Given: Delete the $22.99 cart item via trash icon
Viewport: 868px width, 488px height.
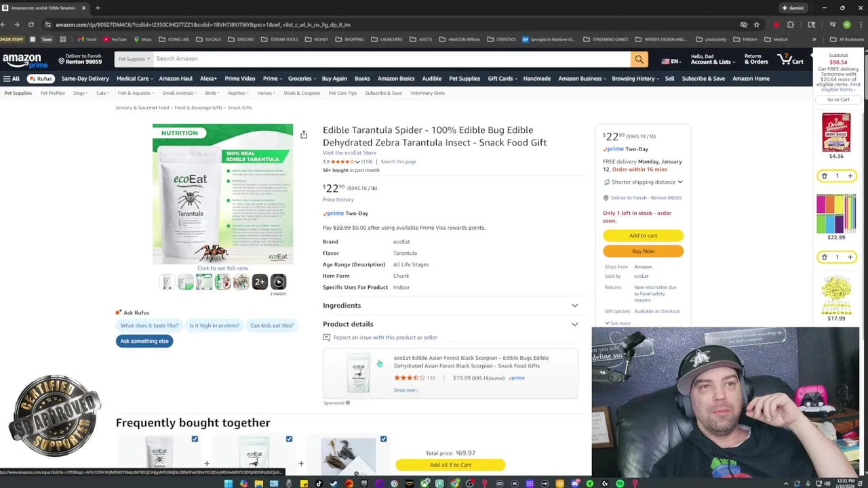Looking at the screenshot, I should click(x=825, y=257).
